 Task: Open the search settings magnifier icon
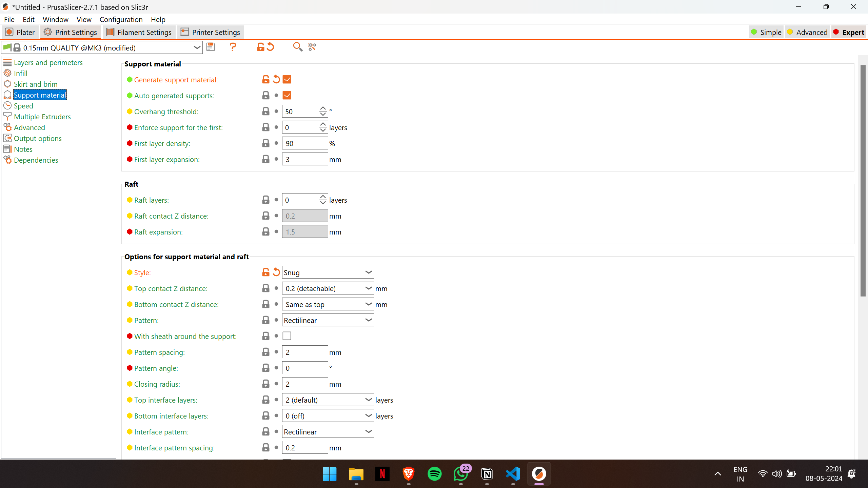[298, 47]
